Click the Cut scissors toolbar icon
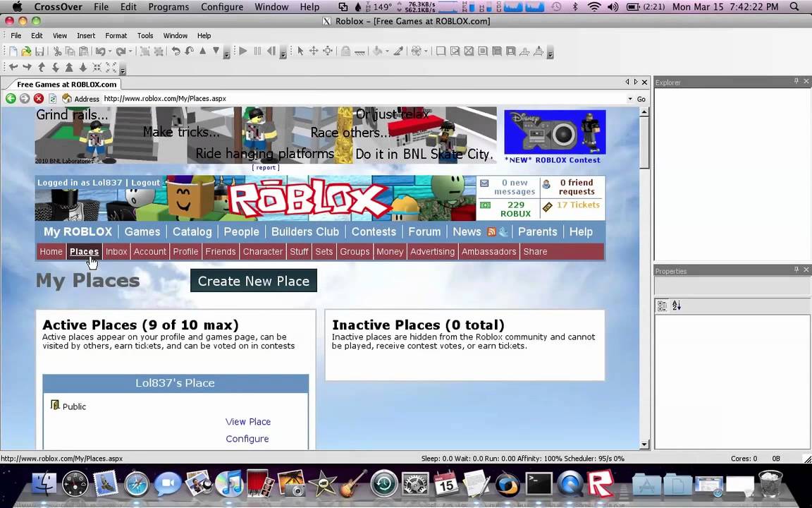 pyautogui.click(x=57, y=52)
